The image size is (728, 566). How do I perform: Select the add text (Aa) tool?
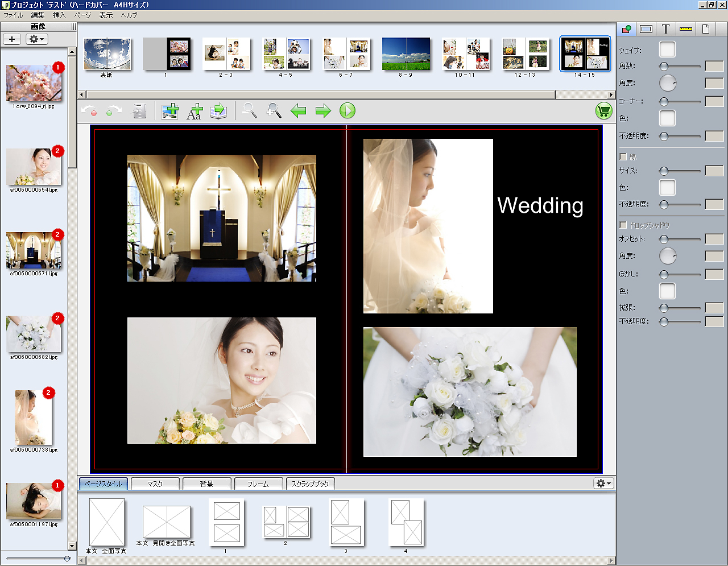tap(194, 111)
